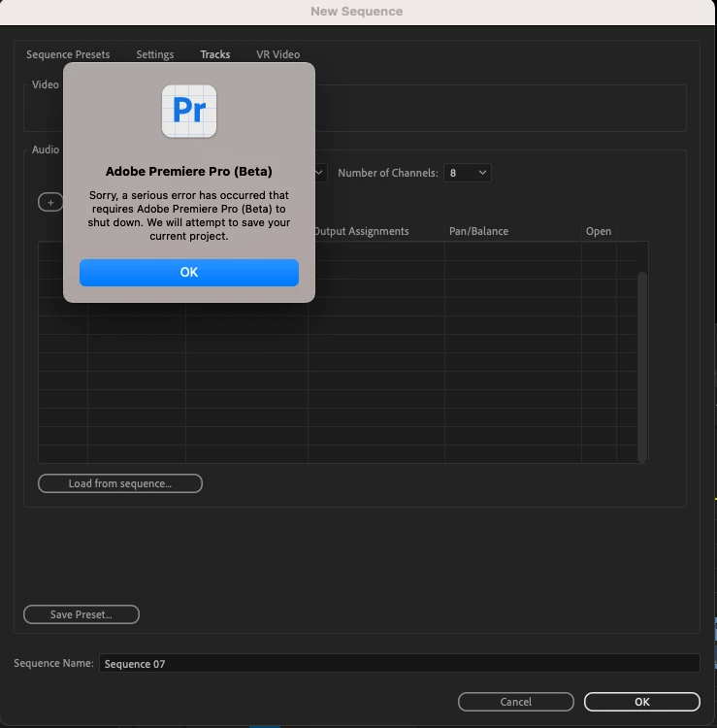Cancel the New Sequence dialog
The width and height of the screenshot is (717, 728).
click(x=515, y=702)
